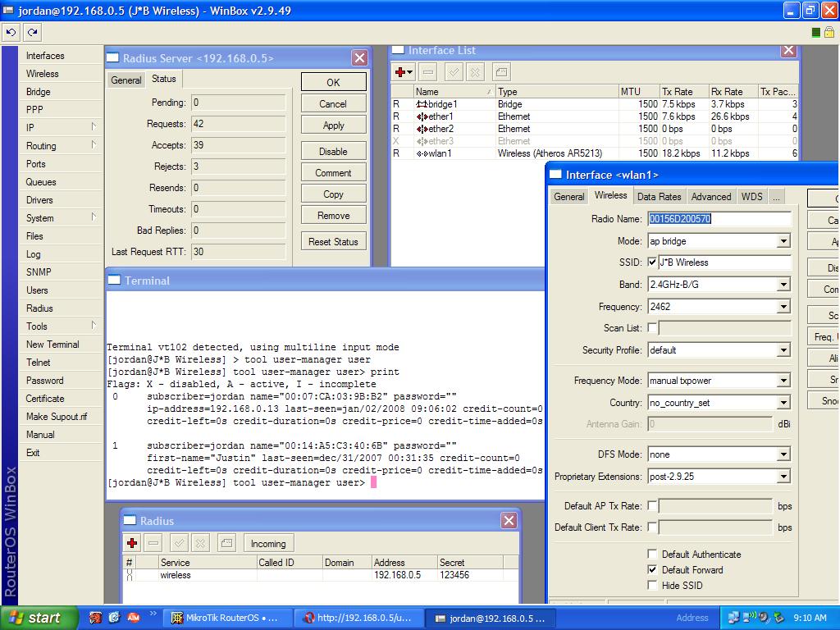The width and height of the screenshot is (840, 630).
Task: Click comment icon in Interface List toolbar
Action: (x=501, y=72)
